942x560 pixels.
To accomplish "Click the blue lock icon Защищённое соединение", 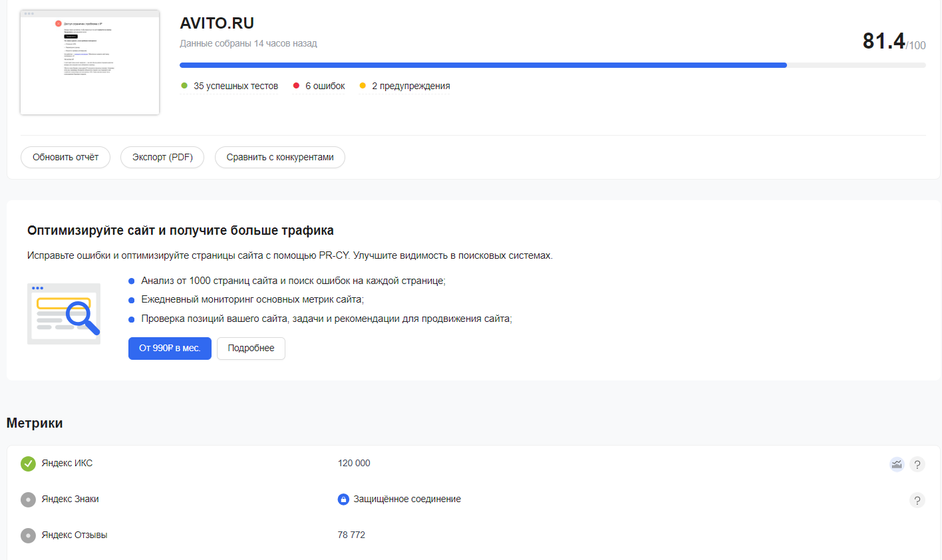I will click(343, 499).
